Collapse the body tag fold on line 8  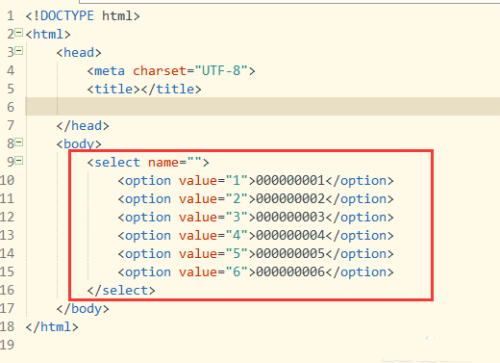click(19, 142)
